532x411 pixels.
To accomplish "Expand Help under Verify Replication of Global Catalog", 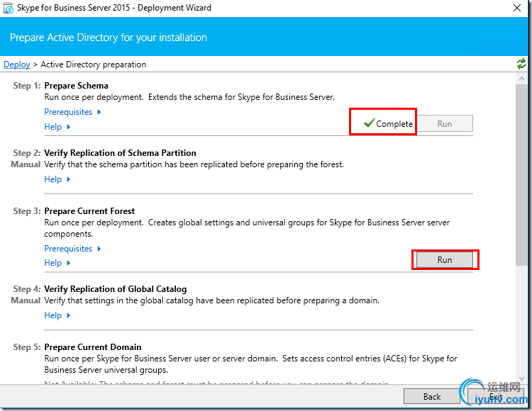I will [x=57, y=315].
